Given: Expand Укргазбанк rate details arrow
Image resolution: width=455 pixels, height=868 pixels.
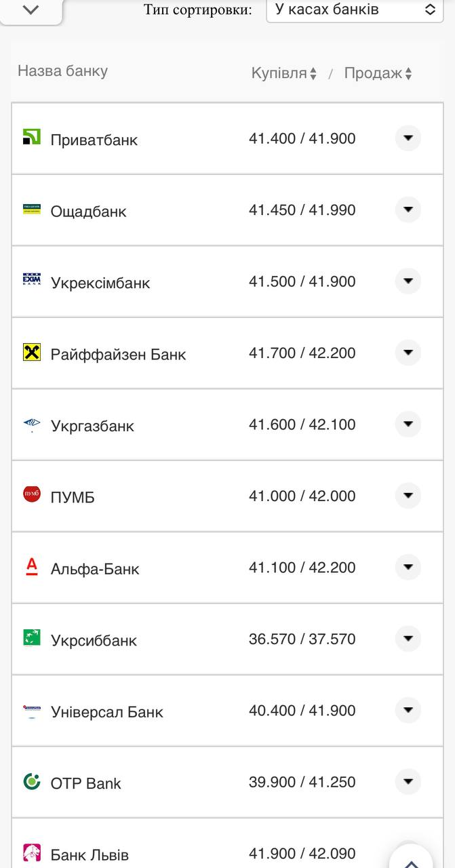Looking at the screenshot, I should point(408,425).
